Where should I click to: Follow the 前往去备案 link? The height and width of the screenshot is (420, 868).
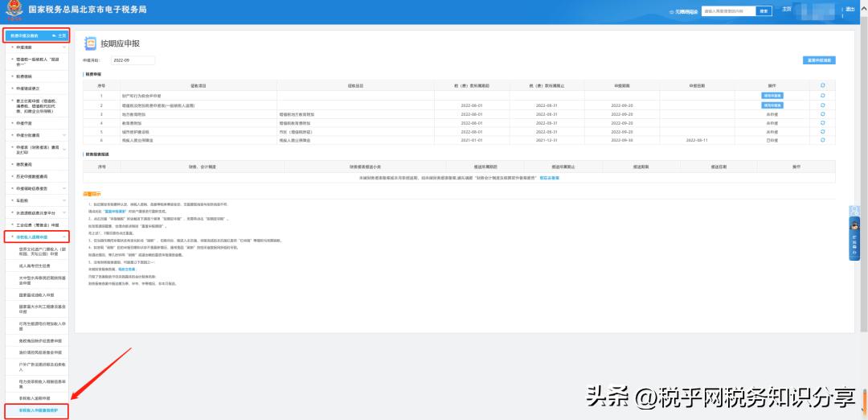[x=549, y=179]
